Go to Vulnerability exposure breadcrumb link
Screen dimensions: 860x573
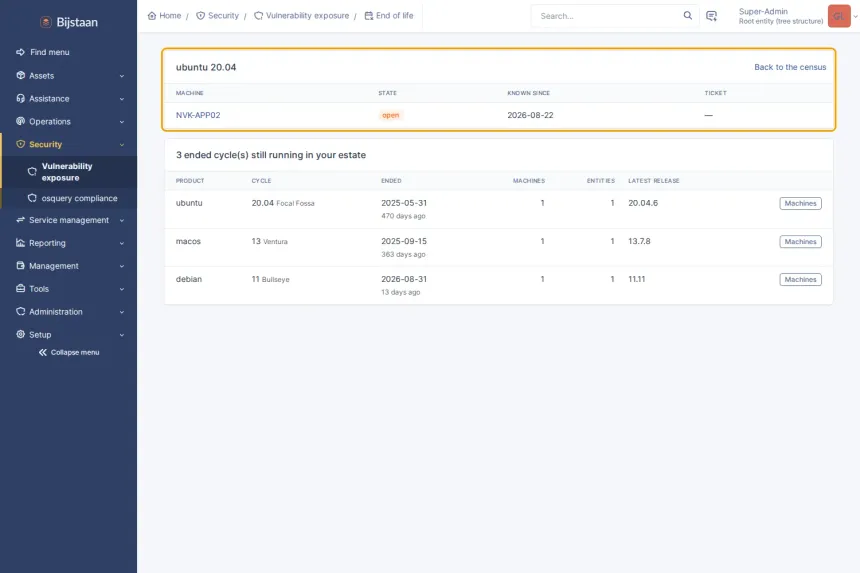[x=302, y=16]
